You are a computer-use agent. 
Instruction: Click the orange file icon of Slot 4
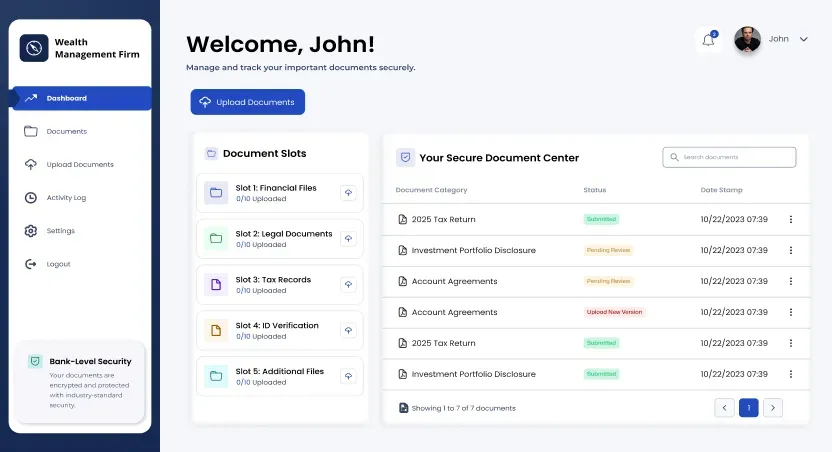pos(216,330)
